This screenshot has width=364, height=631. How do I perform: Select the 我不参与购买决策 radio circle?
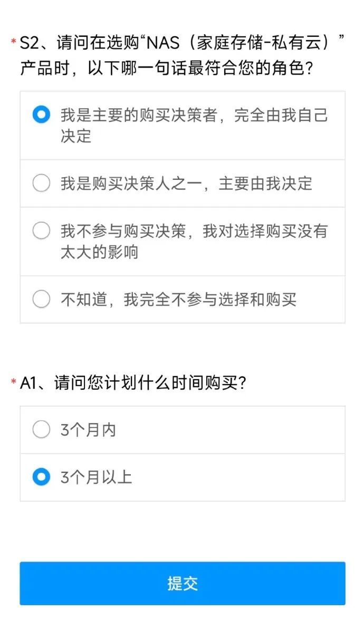[x=41, y=231]
